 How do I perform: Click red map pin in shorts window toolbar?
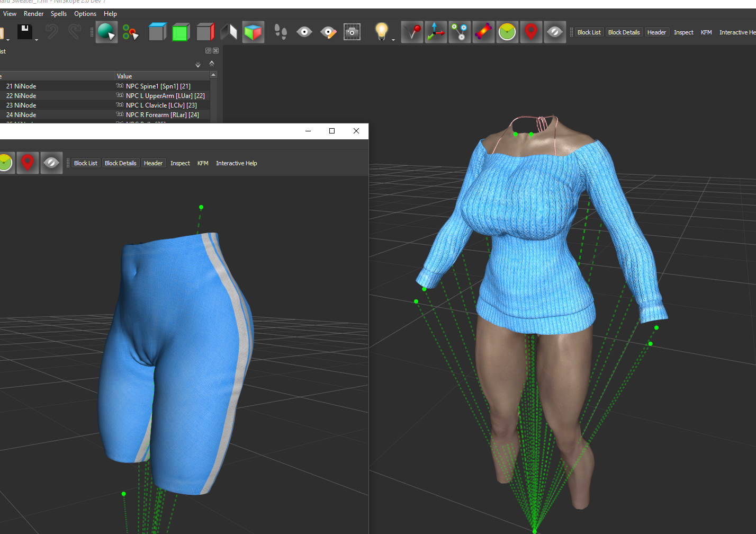coord(28,163)
